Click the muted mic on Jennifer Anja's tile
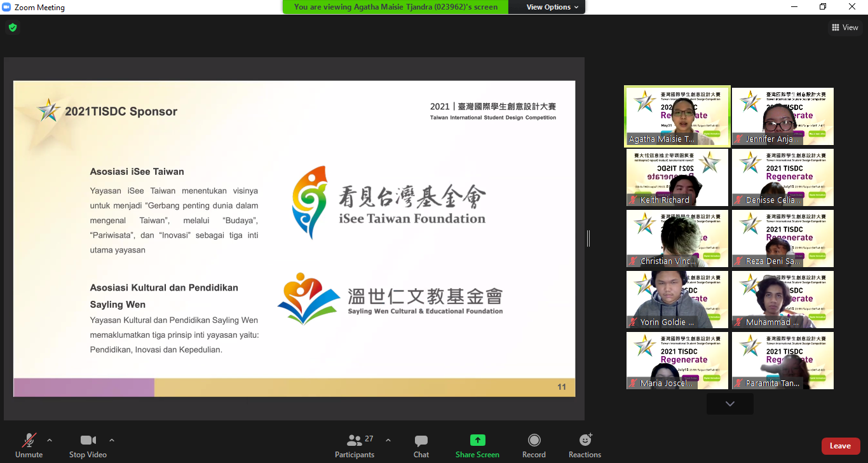Image resolution: width=868 pixels, height=463 pixels. click(x=737, y=139)
